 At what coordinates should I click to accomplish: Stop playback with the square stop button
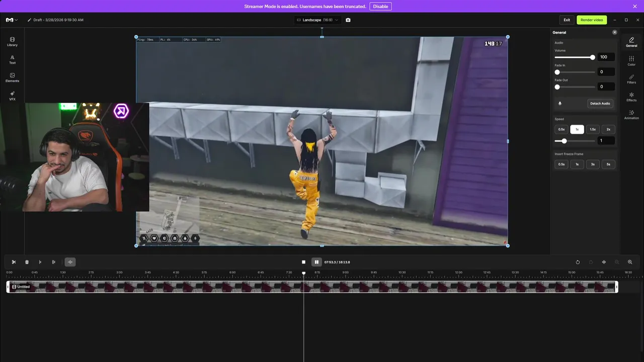coord(303,262)
